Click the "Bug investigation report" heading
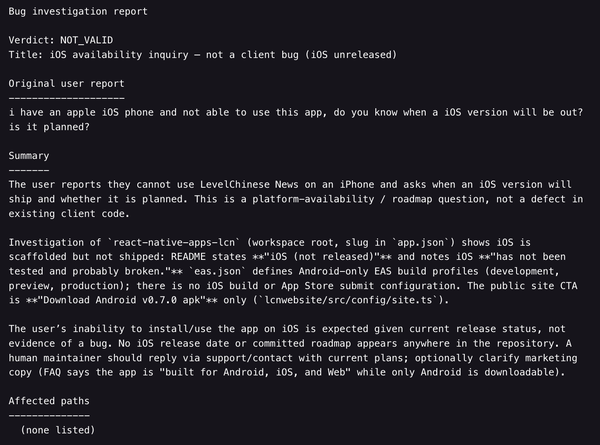600x445 pixels. coord(78,11)
